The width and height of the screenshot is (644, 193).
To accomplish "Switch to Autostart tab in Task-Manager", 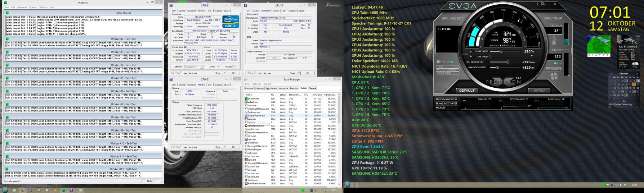I will (x=284, y=88).
